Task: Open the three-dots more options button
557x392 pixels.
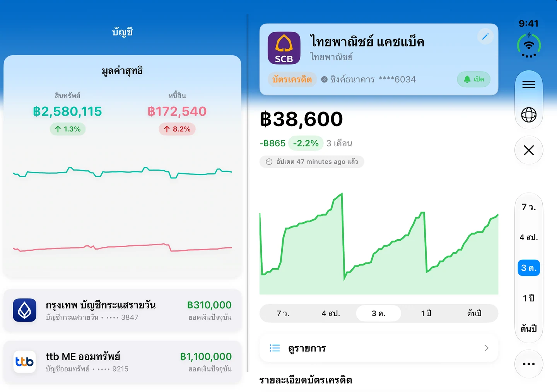Action: [x=529, y=364]
